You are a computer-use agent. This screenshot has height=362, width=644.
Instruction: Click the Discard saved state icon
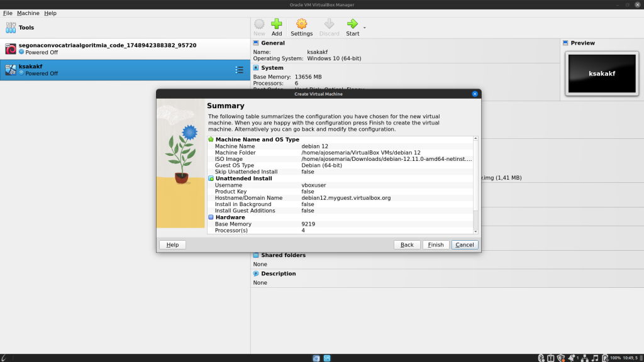point(329,24)
